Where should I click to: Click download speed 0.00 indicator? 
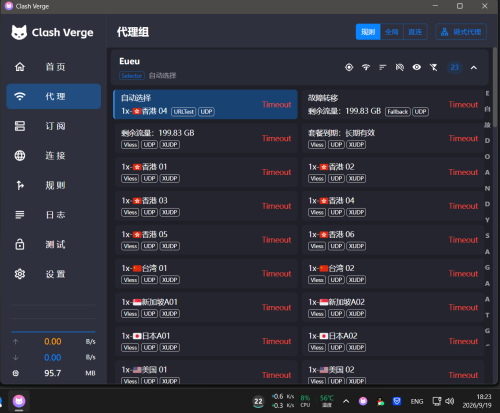click(x=53, y=358)
